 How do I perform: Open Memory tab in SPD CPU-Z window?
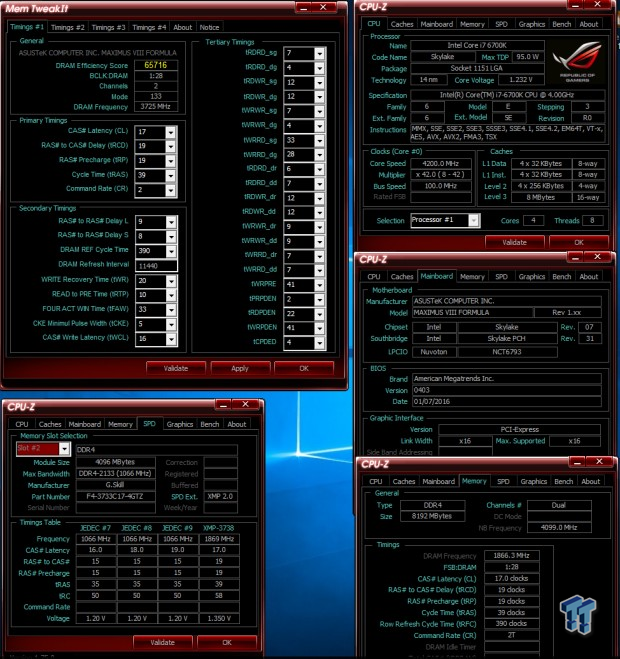pos(120,424)
